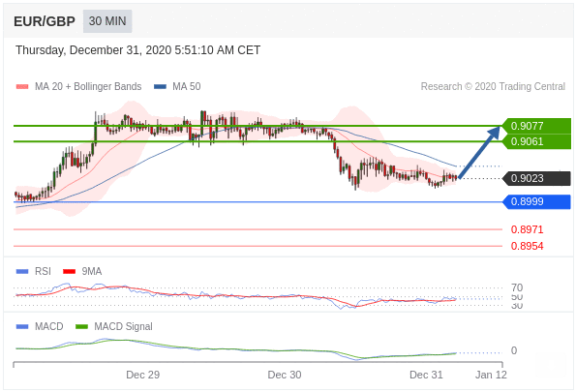This screenshot has width=576, height=392.
Task: Click the red 9MA legend swatch
Action: click(69, 272)
